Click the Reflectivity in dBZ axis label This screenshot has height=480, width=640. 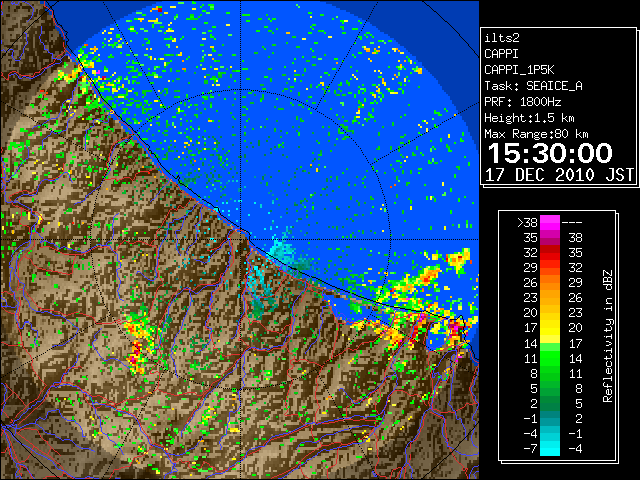[x=607, y=336]
